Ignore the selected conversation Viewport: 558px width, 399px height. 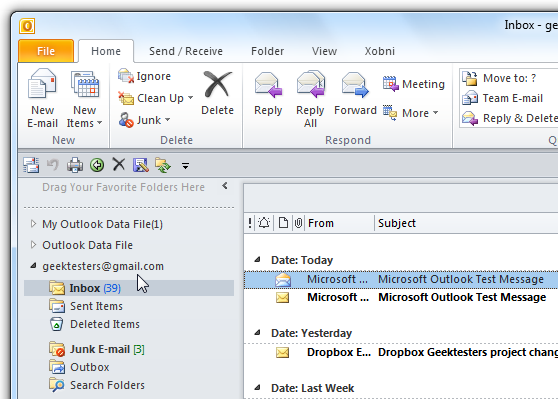click(x=144, y=76)
